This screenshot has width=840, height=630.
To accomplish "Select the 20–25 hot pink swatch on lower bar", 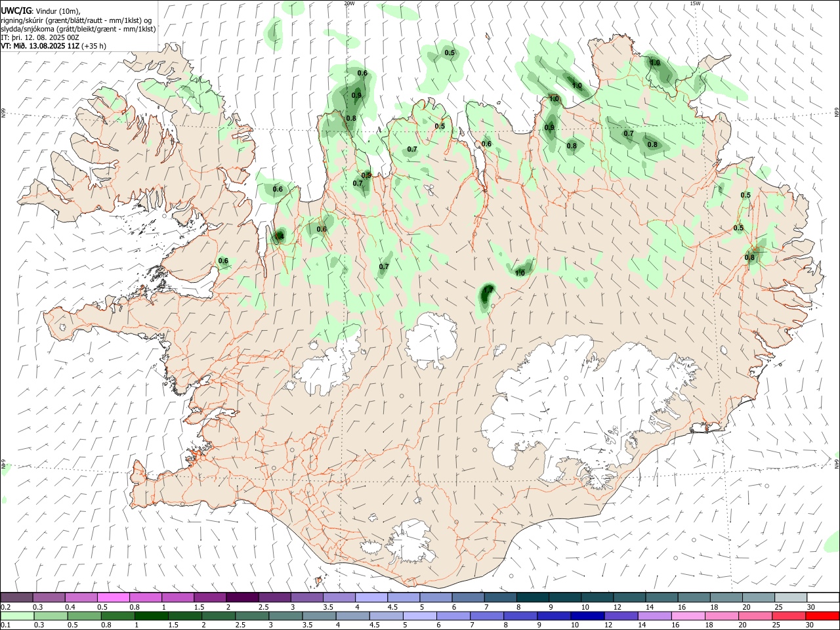I will pos(755,616).
